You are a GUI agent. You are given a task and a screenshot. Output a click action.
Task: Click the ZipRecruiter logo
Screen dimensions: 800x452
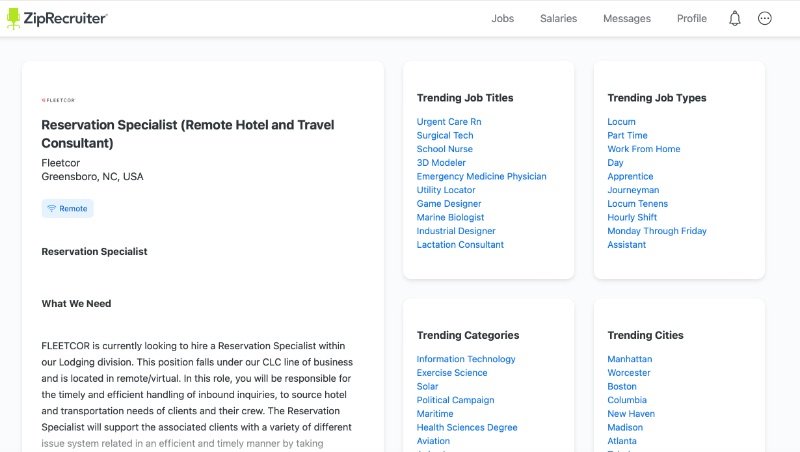[x=57, y=18]
